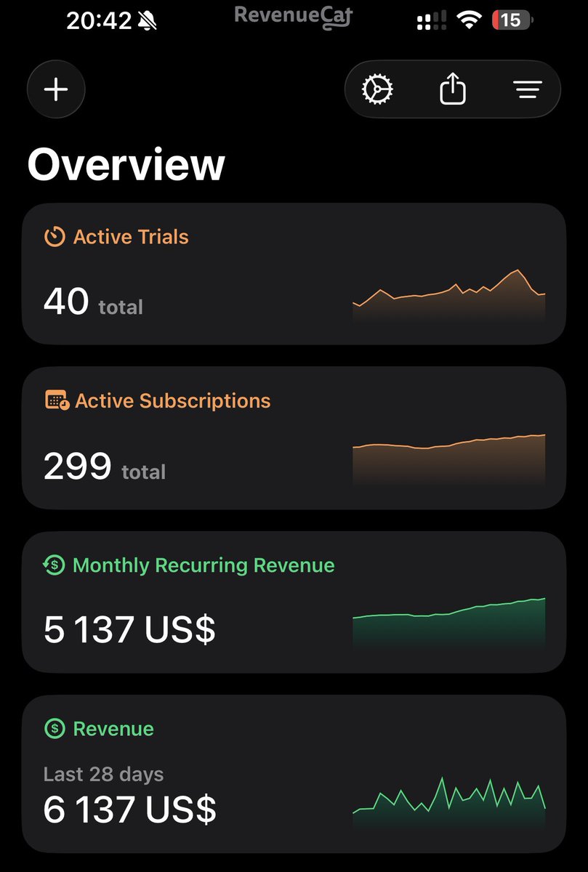This screenshot has height=872, width=588.
Task: Tap the Revenue dollar coin icon
Action: point(55,729)
